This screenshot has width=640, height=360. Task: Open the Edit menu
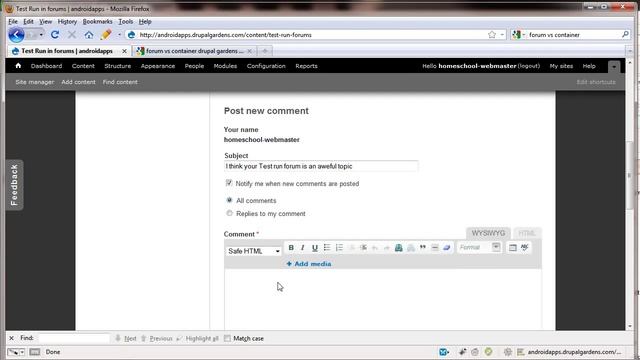(28, 21)
